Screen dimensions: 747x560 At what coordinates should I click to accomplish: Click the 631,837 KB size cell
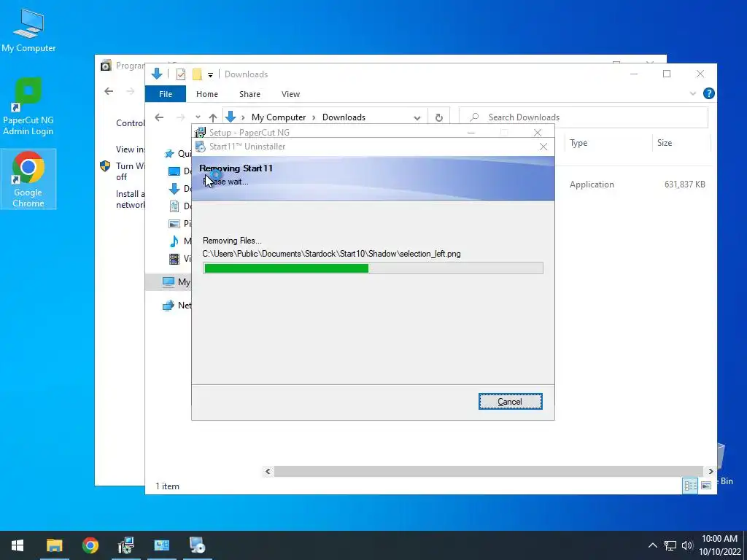(x=684, y=184)
